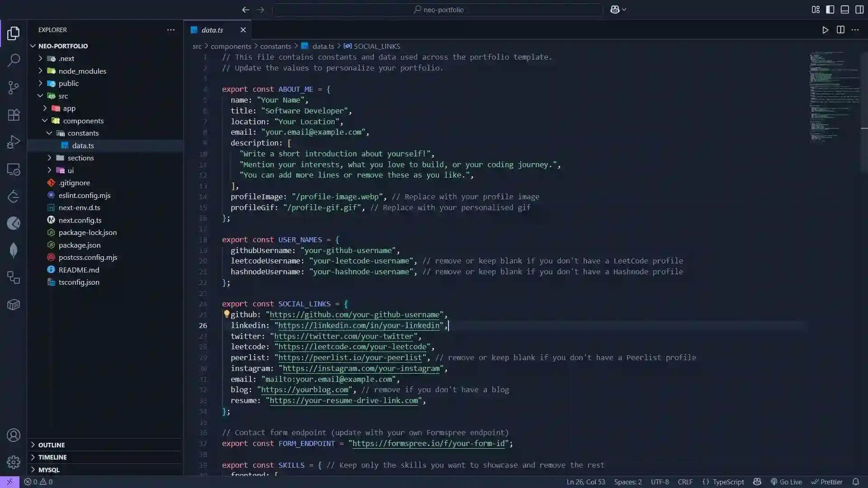Open the Search view
The height and width of the screenshot is (488, 868).
[14, 60]
